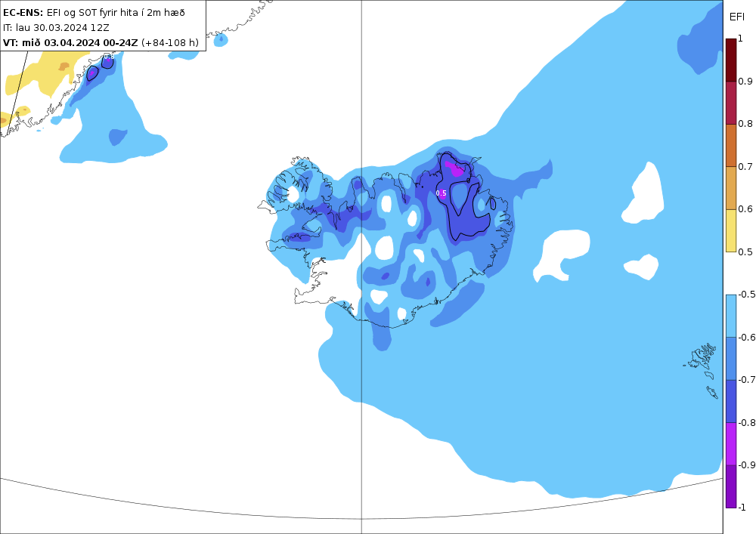The image size is (756, 534).
Task: Click the positive legend value '0.7'
Action: tap(745, 167)
